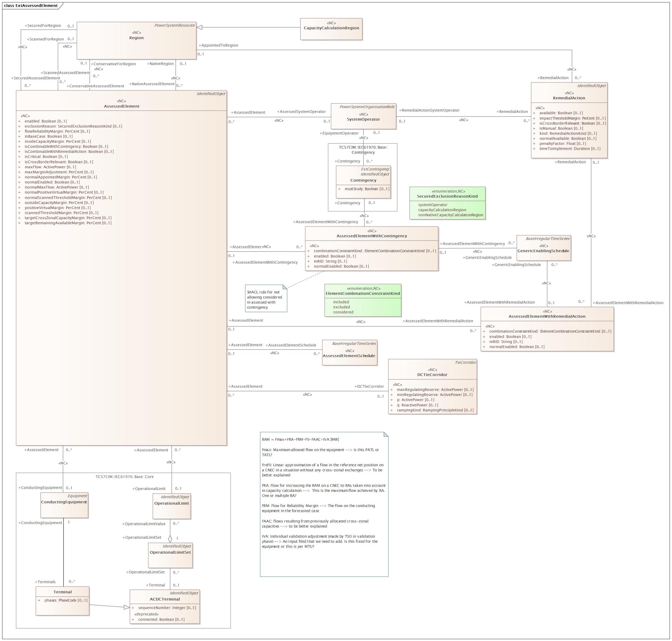Screen dimensions: 672x641
Task: Select the timeToImplement: Duration attribute
Action: click(x=570, y=149)
